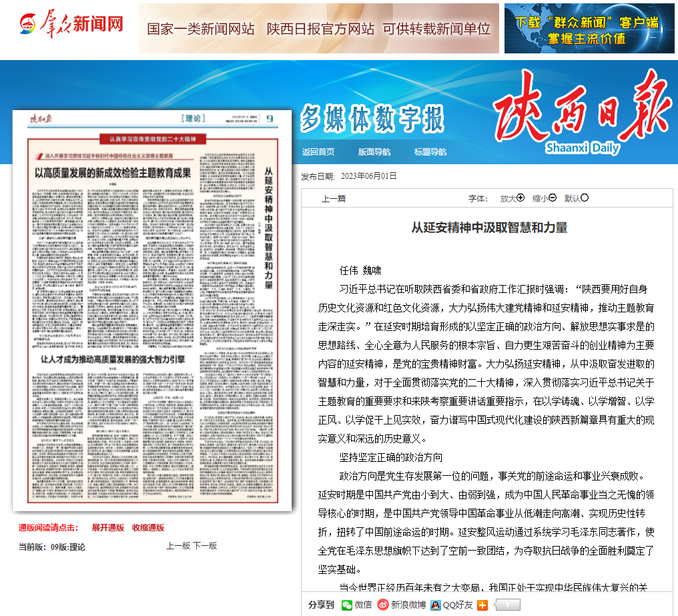
Task: Go to 返回首页
Action: [x=318, y=152]
